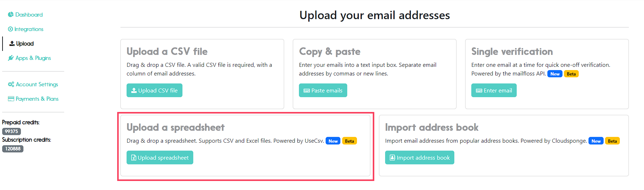Screen dimensions: 644x190
Task: Click the address book icon on Import button
Action: (x=392, y=157)
